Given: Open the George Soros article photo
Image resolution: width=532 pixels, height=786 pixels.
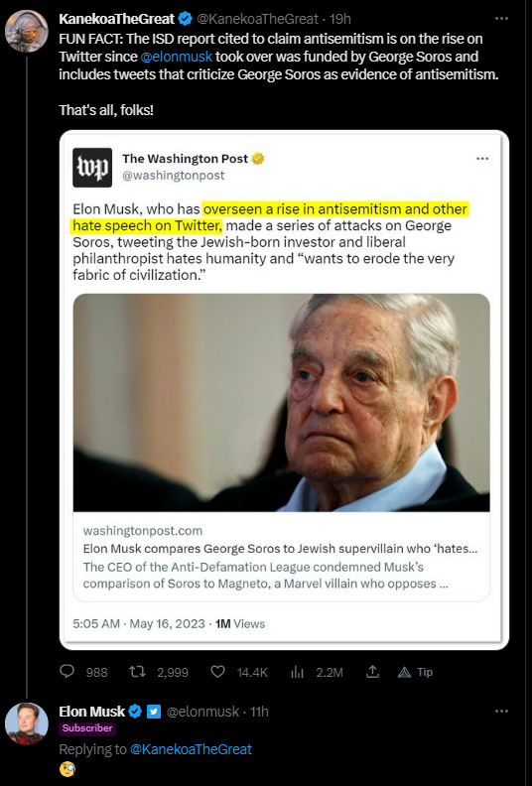Looking at the screenshot, I should coord(281,403).
